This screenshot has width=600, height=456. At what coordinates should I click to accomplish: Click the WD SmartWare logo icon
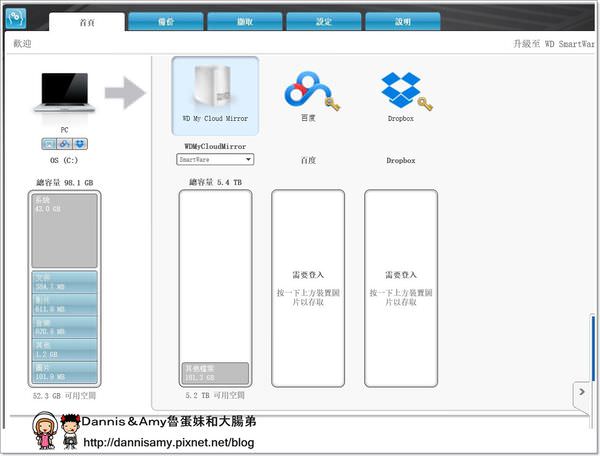pyautogui.click(x=16, y=18)
